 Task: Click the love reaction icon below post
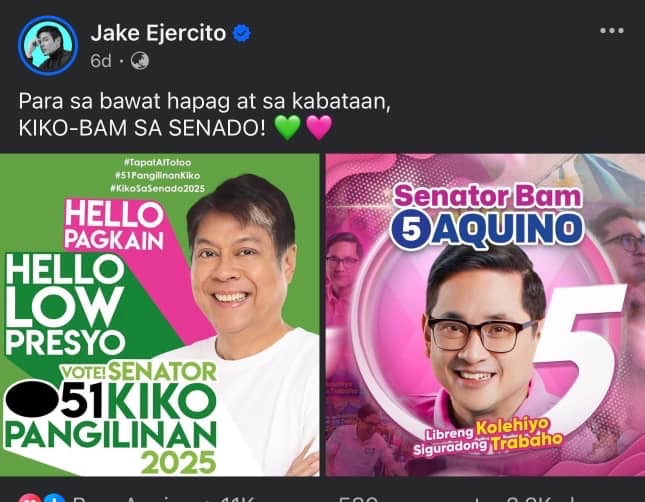pos(30,498)
